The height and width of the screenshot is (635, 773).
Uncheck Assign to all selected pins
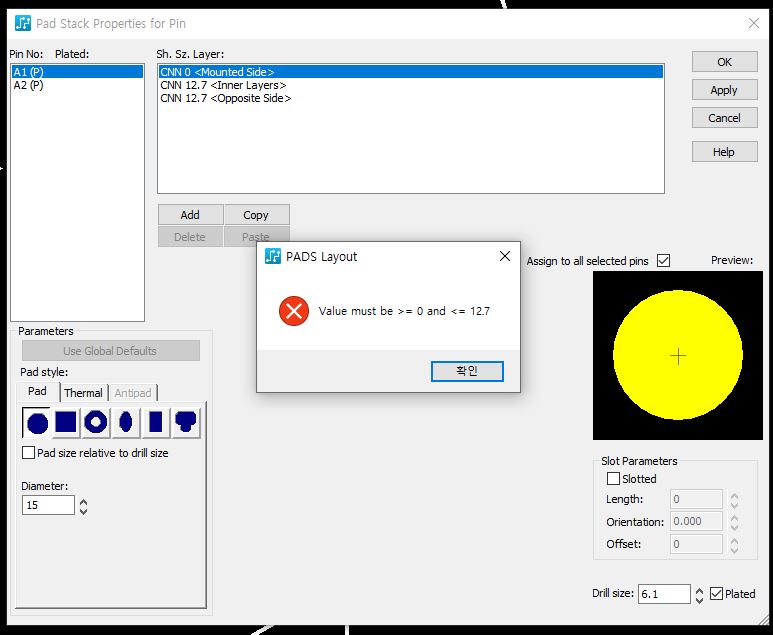663,261
